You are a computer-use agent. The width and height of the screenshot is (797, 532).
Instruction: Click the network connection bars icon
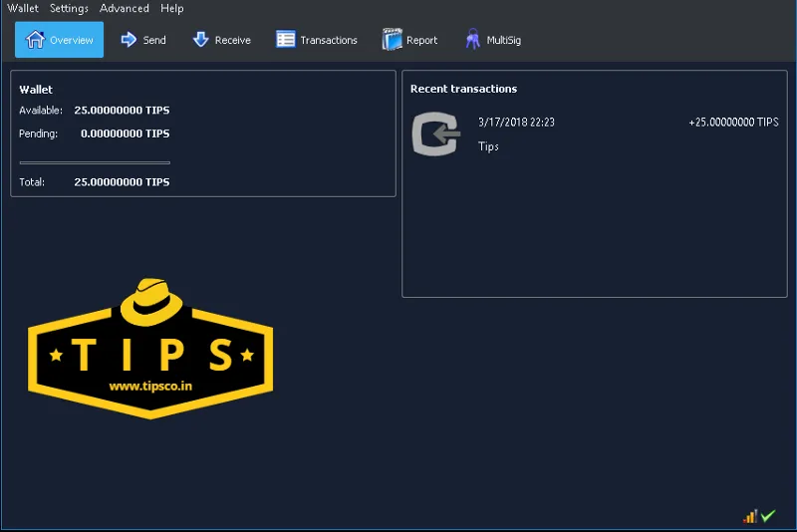(x=750, y=516)
